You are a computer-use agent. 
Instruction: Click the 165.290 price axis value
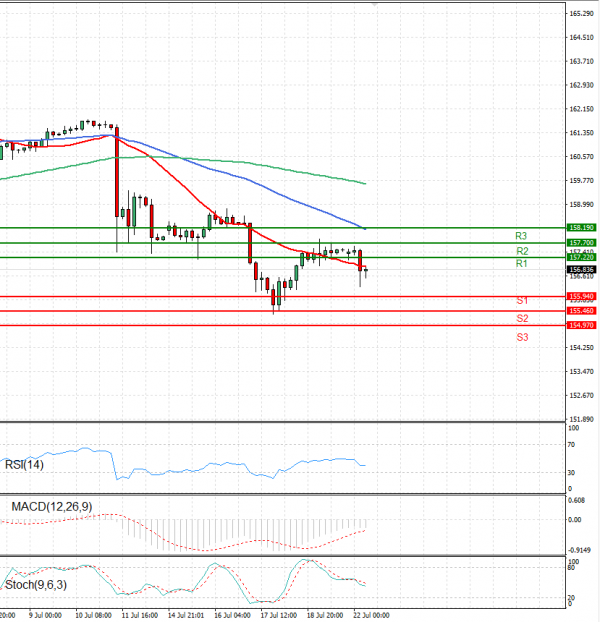[581, 13]
